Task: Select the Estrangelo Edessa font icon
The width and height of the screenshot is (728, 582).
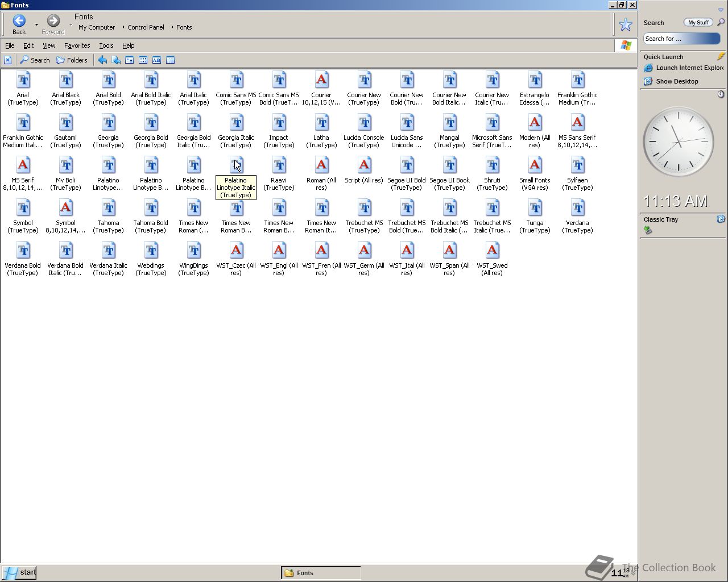Action: 535,81
